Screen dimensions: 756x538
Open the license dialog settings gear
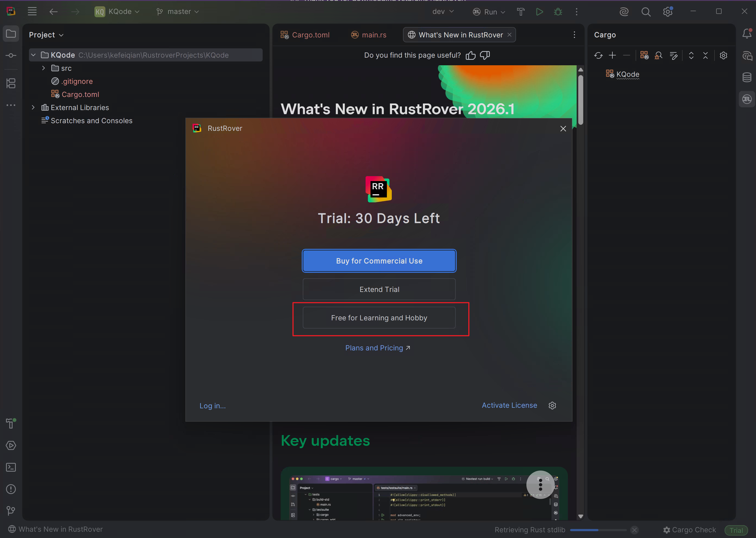click(x=552, y=406)
